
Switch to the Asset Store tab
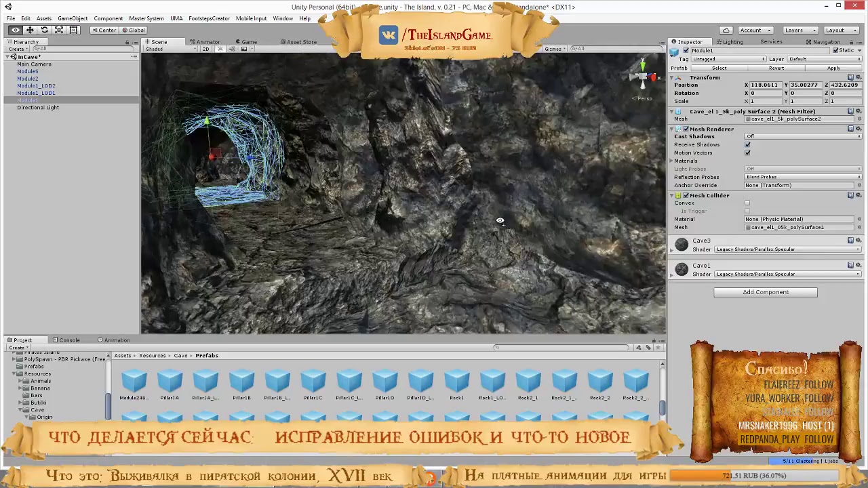point(299,42)
